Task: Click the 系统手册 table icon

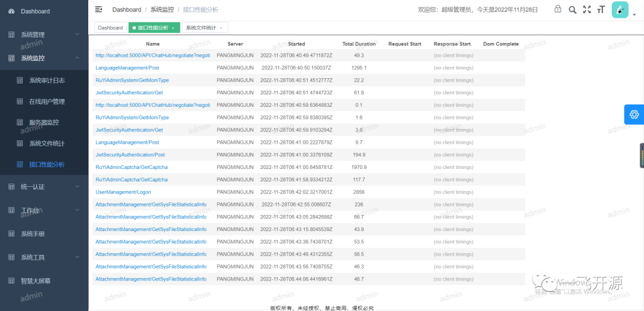Action: tap(11, 233)
